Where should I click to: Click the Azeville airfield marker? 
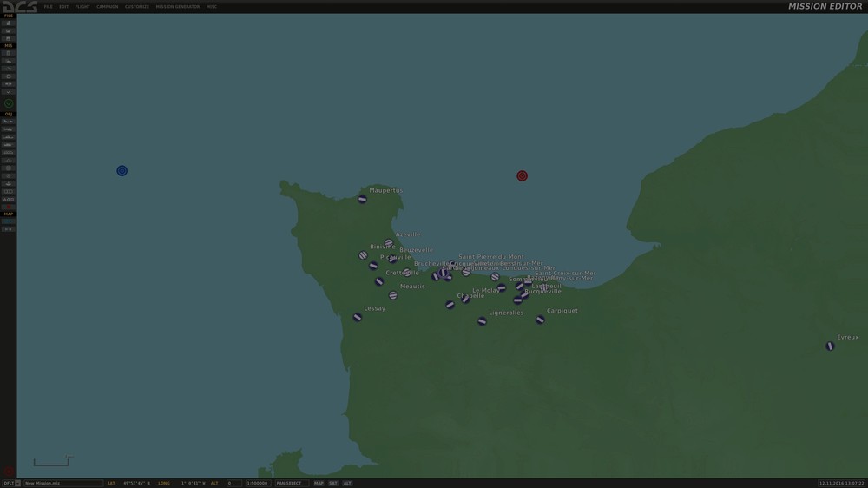point(389,242)
